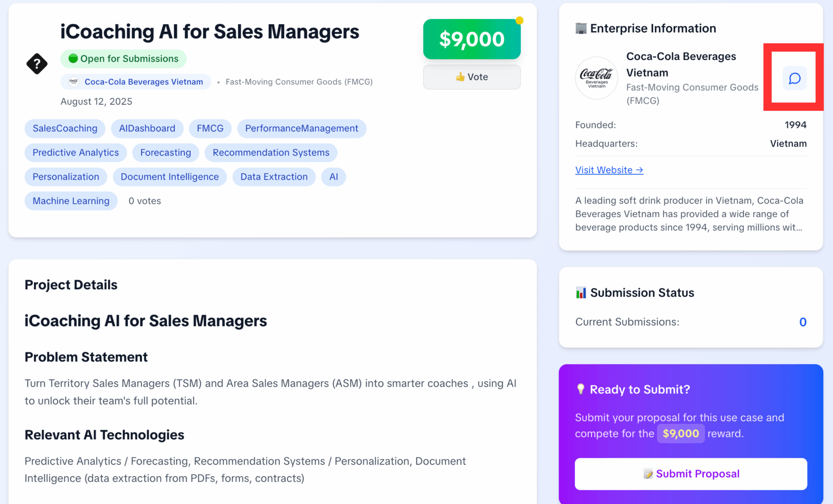Open chat with Coca-Cola Beverages Vietnam
833x504 pixels.
(x=795, y=78)
